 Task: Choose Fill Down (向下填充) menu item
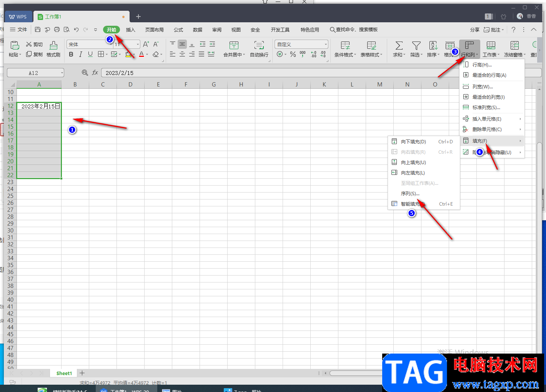(424, 142)
